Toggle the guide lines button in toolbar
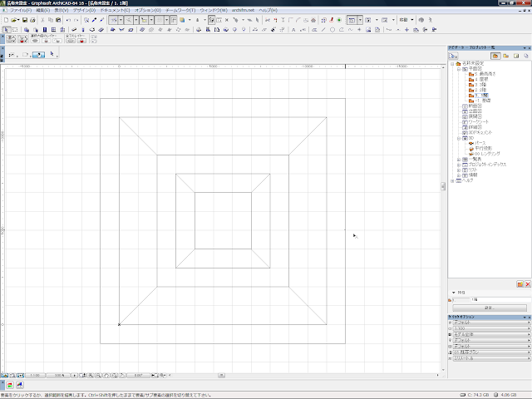 113,20
